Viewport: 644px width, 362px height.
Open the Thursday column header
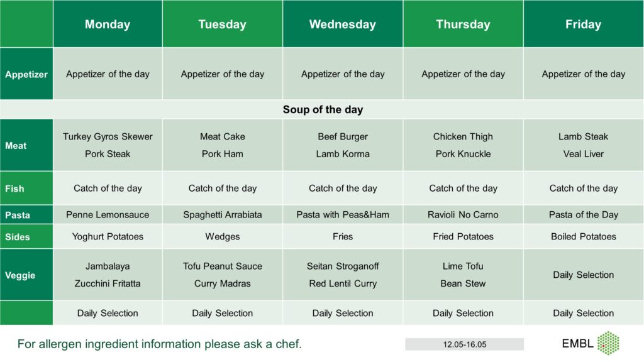click(x=463, y=24)
